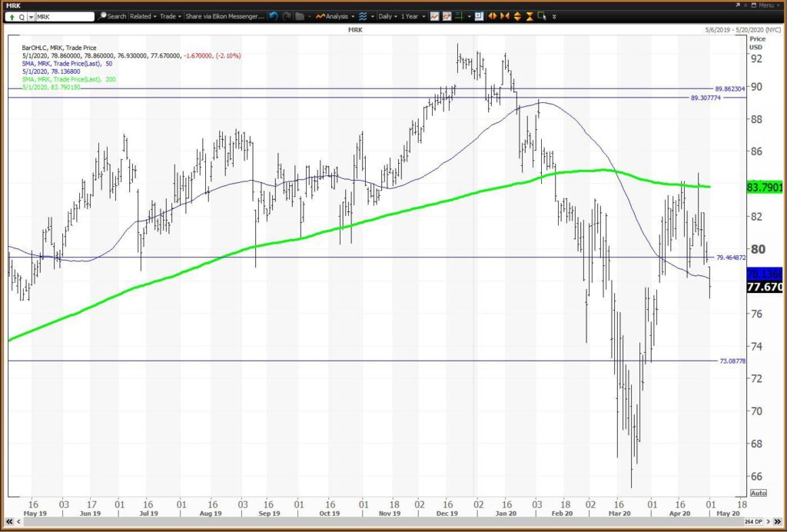Toggle the Auto price scale button

tap(759, 493)
